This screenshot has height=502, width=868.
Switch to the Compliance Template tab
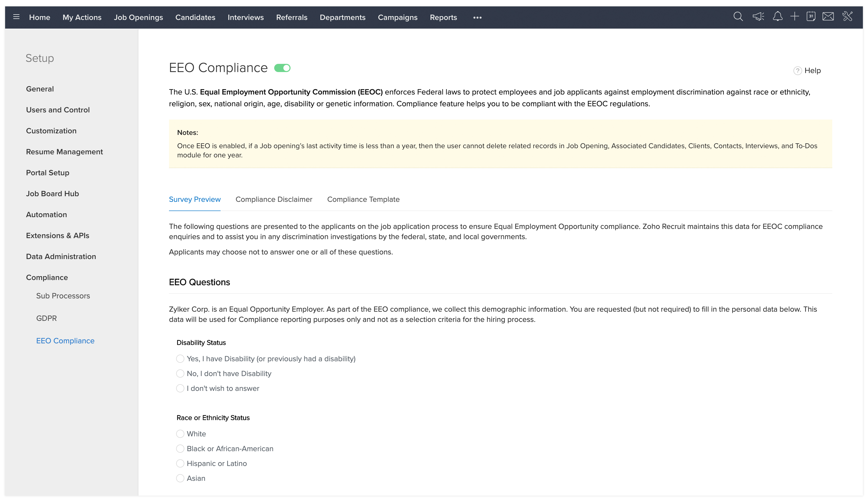(363, 200)
